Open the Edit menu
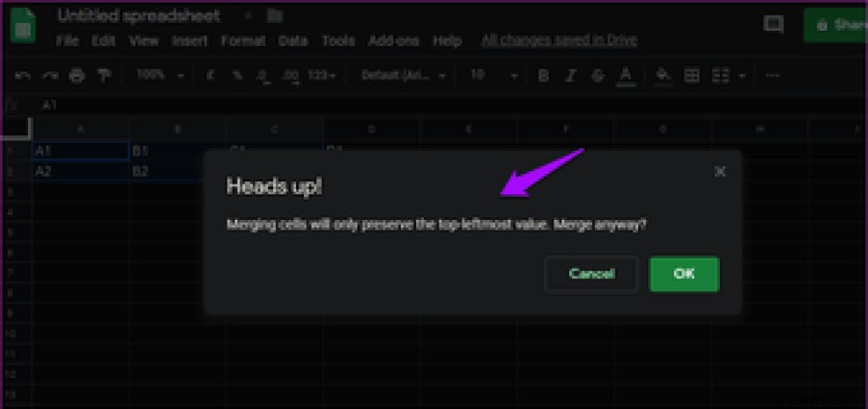This screenshot has width=868, height=409. (104, 41)
